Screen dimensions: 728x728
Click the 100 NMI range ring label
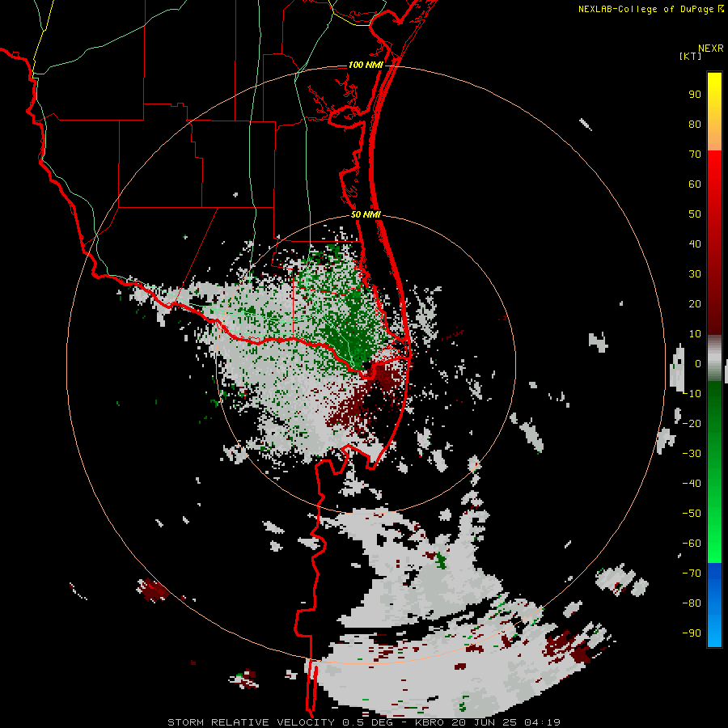(366, 65)
